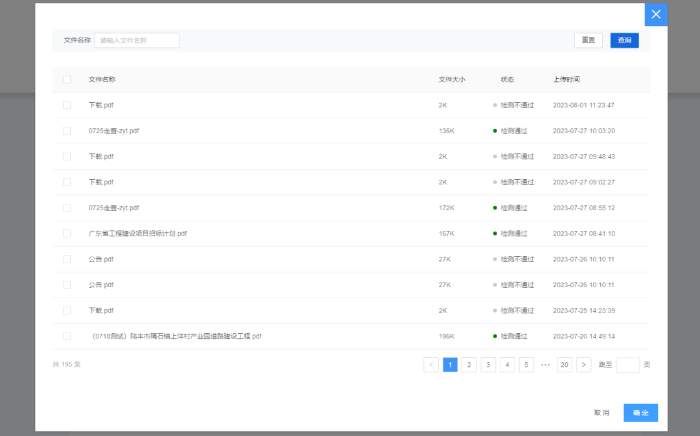Tick the checkbox for the 196K 陆丰市 file

[x=67, y=336]
